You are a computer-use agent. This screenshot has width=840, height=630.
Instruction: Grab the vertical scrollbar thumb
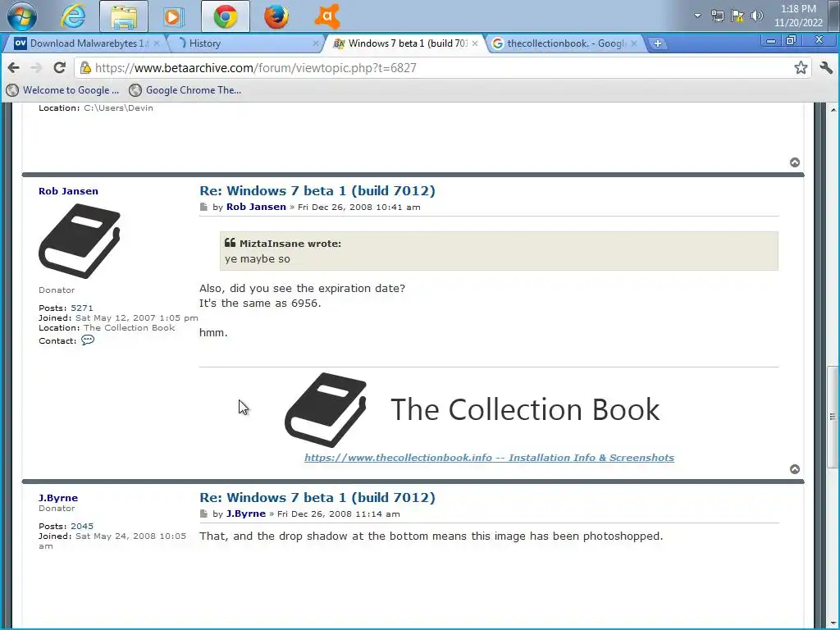click(833, 417)
